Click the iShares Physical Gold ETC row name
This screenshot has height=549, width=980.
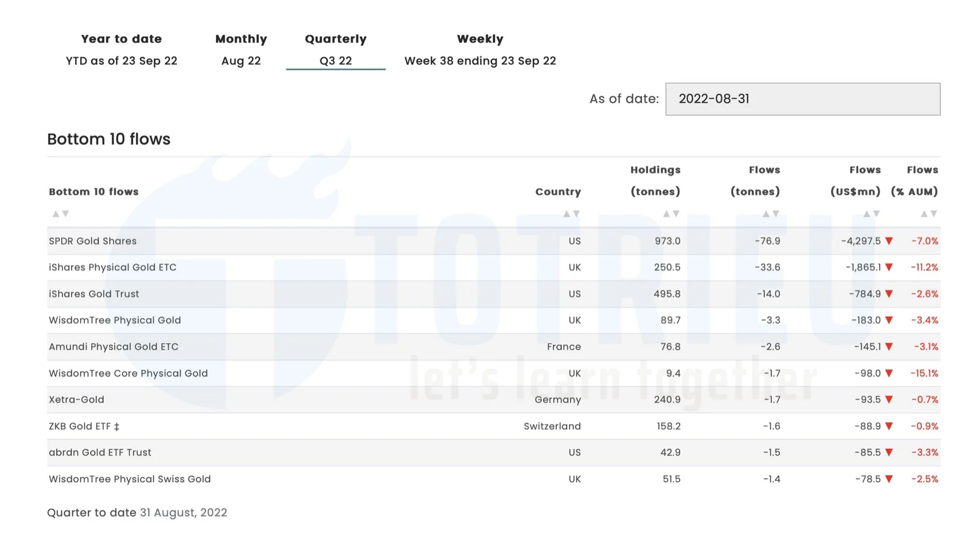(x=112, y=267)
